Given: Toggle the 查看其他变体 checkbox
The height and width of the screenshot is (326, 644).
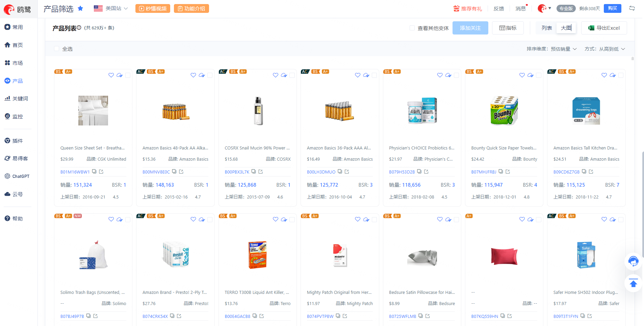Looking at the screenshot, I should (412, 28).
